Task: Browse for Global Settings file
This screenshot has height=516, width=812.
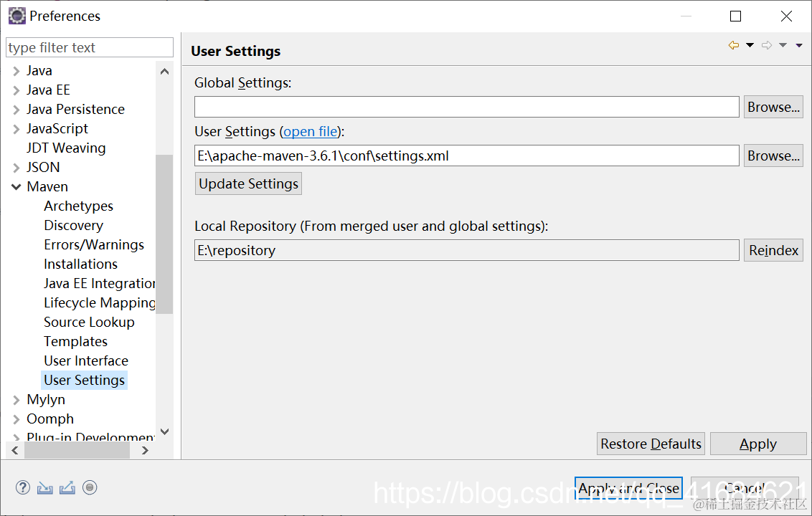Action: [x=773, y=107]
